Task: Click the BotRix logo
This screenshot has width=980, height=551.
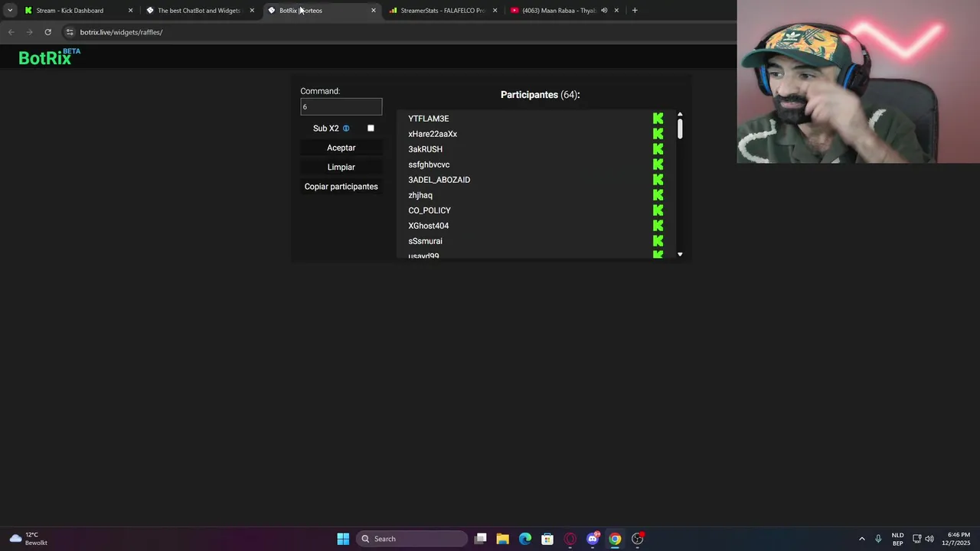Action: tap(49, 57)
